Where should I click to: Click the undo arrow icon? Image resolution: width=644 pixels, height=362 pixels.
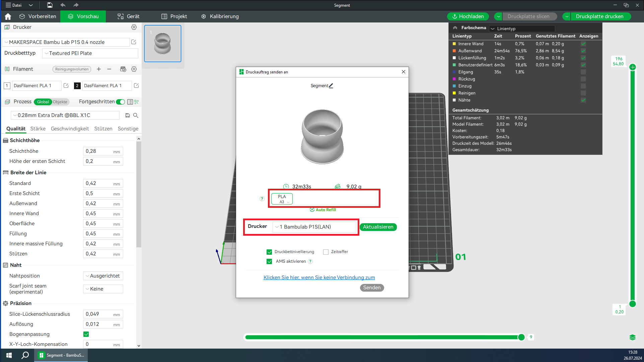[x=63, y=5]
